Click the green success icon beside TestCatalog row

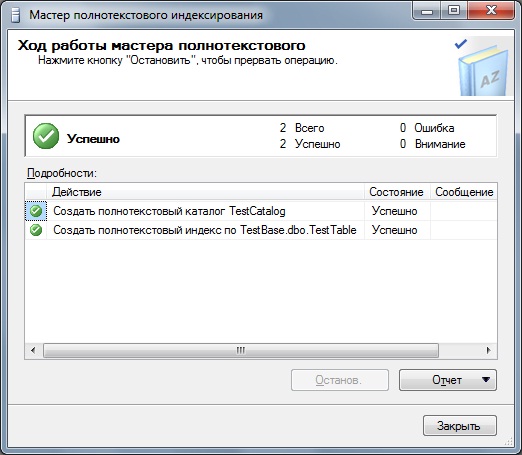(36, 211)
